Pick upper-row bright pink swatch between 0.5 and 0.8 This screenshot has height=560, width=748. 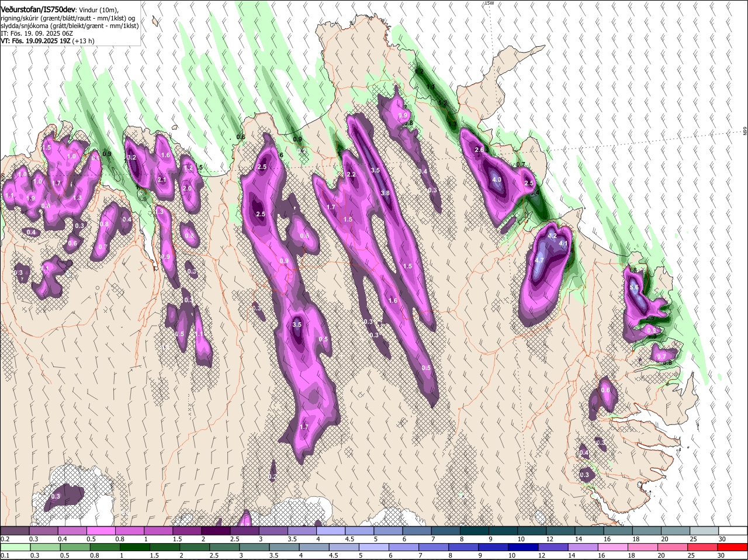tap(101, 531)
